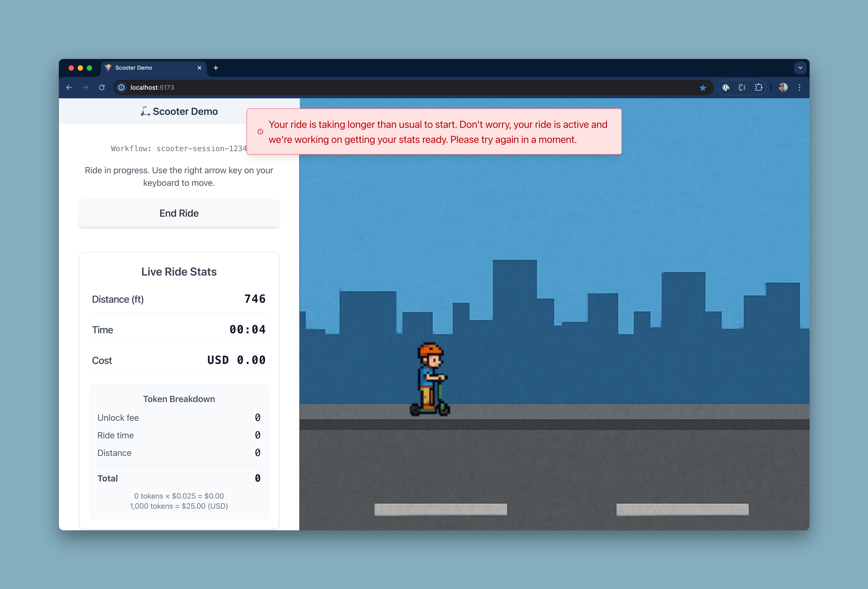Click the second extension icon beside puzzle

[742, 87]
